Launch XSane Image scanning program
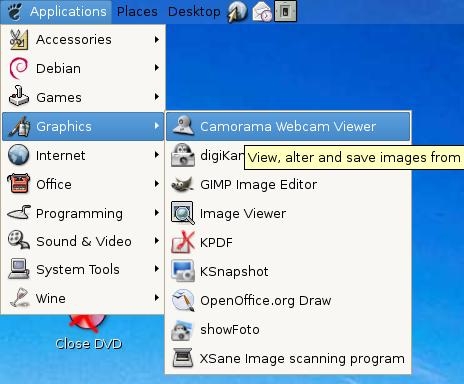Image resolution: width=464 pixels, height=384 pixels. 302,359
